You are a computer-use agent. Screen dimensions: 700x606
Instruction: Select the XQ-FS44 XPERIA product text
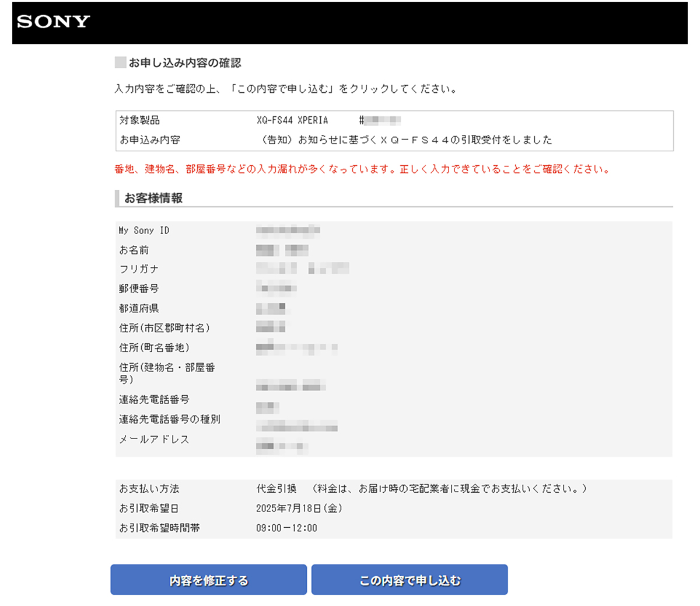[x=292, y=120]
